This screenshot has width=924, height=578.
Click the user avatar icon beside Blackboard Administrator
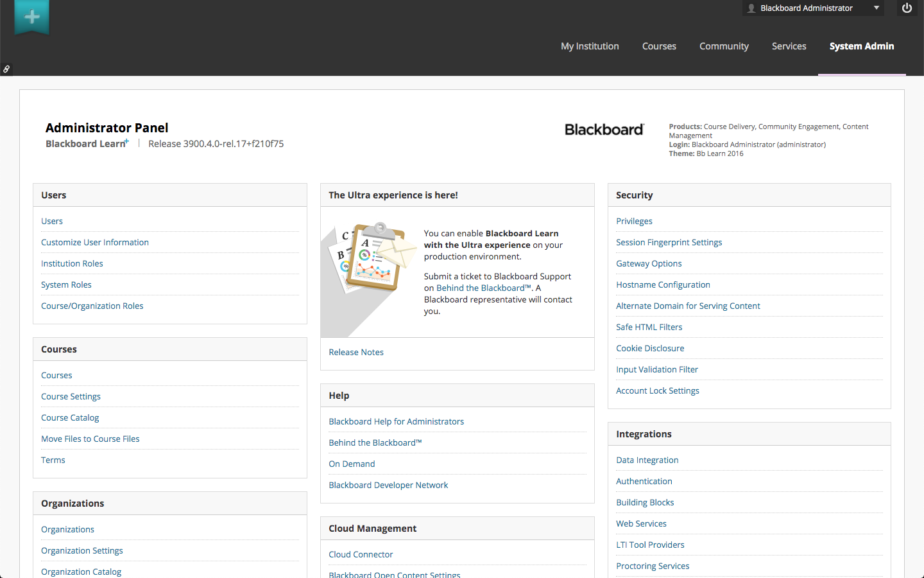point(751,8)
